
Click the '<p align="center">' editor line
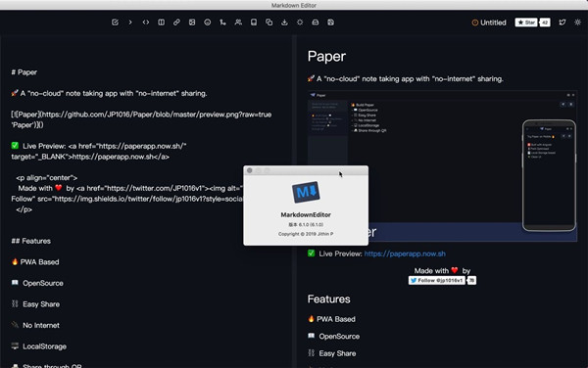[46, 178]
